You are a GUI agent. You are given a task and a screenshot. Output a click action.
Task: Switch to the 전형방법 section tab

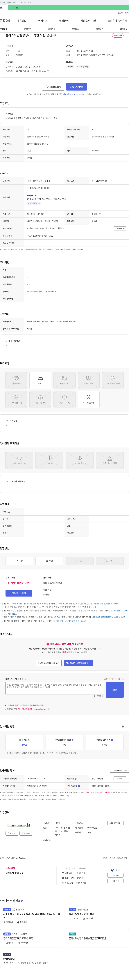100,29
